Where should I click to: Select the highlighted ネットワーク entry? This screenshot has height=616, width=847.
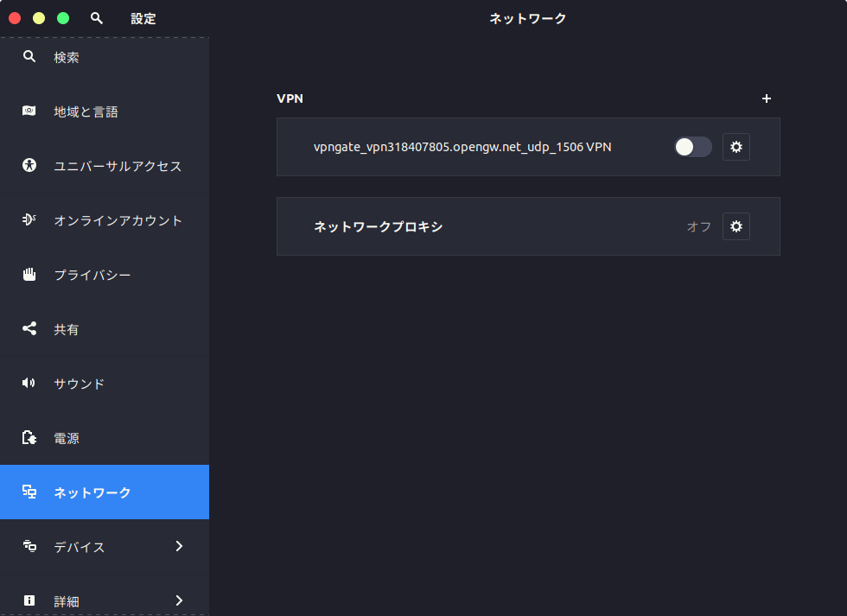pos(105,492)
